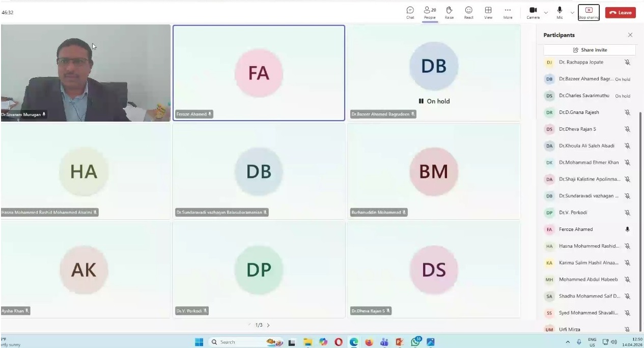
Task: Toggle the Camera on or off
Action: (x=533, y=12)
